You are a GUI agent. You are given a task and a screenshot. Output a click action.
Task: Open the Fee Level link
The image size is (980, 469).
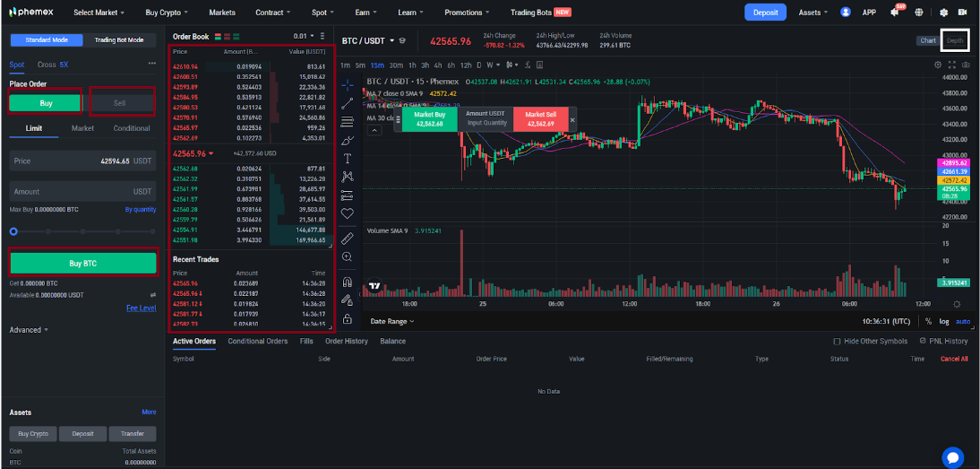tap(142, 308)
